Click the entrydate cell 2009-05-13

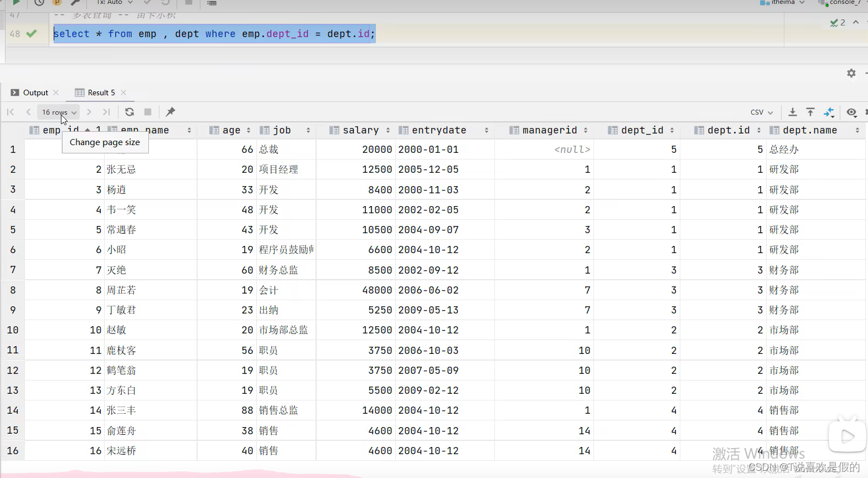tap(445, 310)
